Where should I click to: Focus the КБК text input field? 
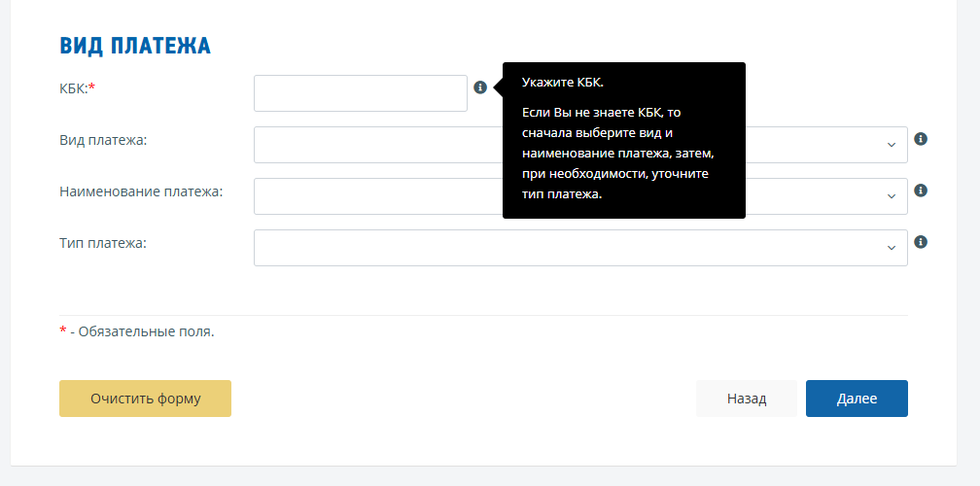click(360, 93)
